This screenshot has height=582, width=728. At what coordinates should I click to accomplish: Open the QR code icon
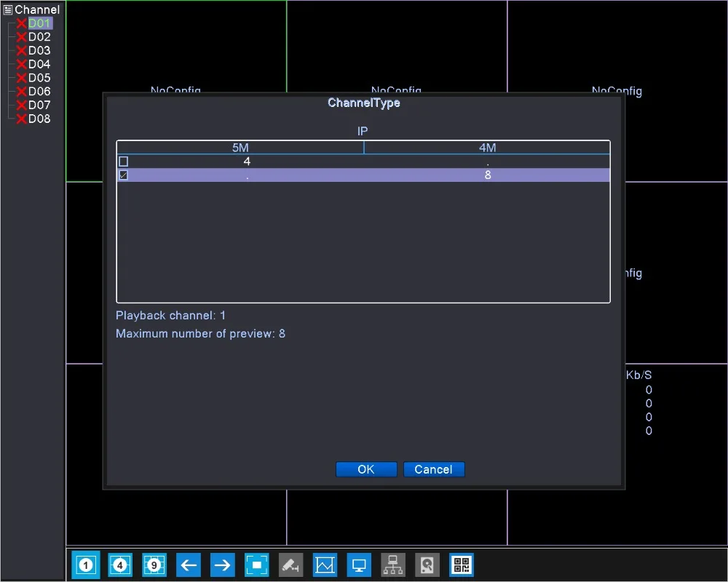coord(462,565)
